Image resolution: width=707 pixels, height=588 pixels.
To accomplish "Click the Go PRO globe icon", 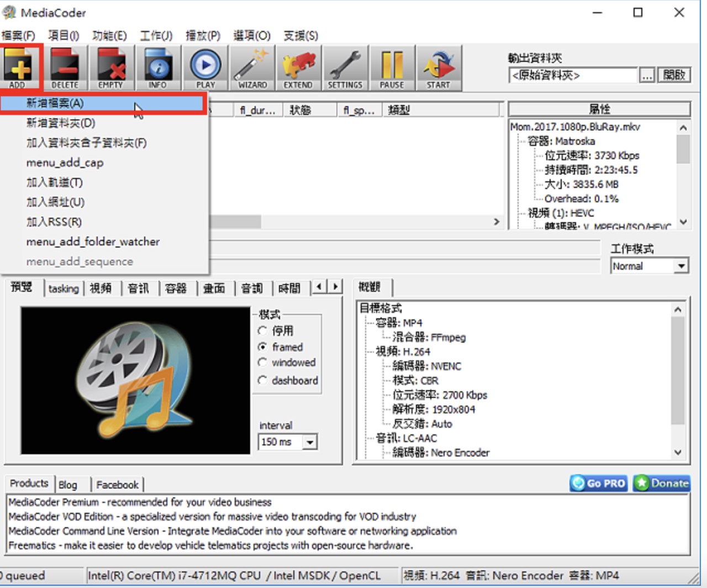I will (578, 483).
